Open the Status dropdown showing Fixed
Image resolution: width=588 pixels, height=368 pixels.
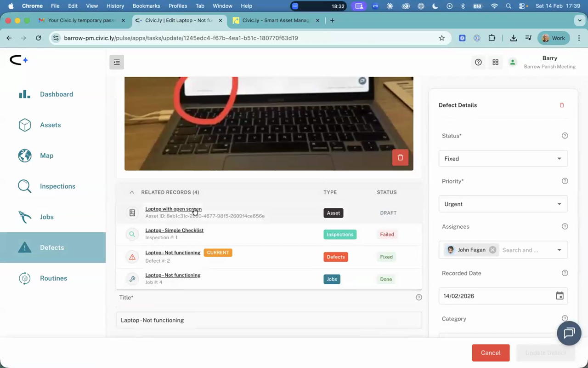503,158
